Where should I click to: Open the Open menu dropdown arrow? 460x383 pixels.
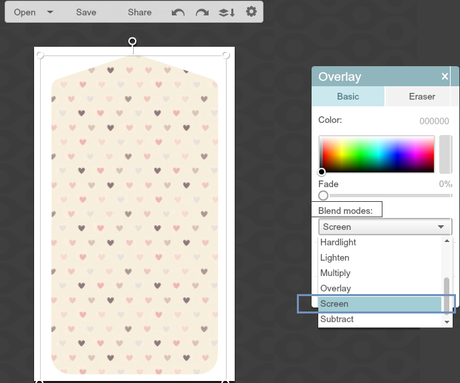[x=50, y=12]
